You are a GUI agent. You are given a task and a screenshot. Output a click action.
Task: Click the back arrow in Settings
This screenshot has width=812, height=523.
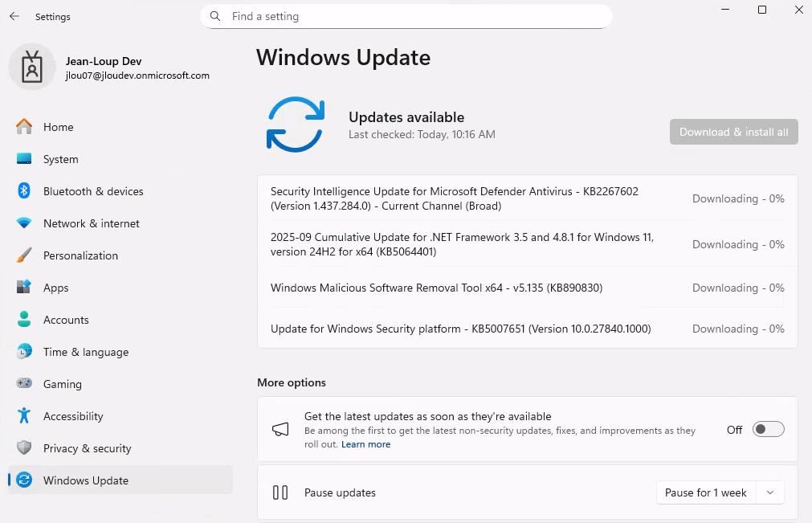point(14,16)
